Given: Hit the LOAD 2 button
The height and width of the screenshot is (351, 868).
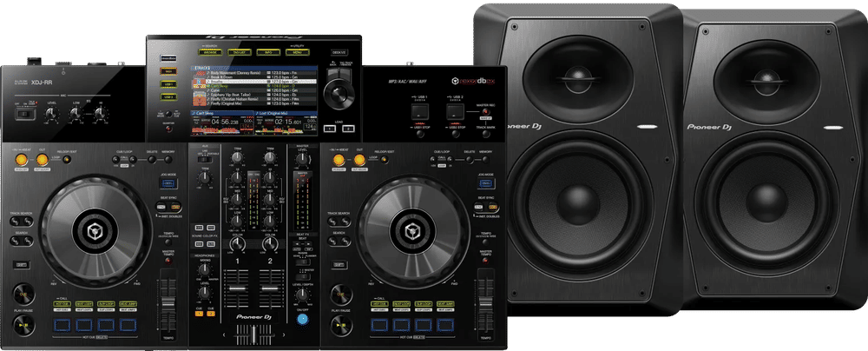Looking at the screenshot, I should [348, 129].
